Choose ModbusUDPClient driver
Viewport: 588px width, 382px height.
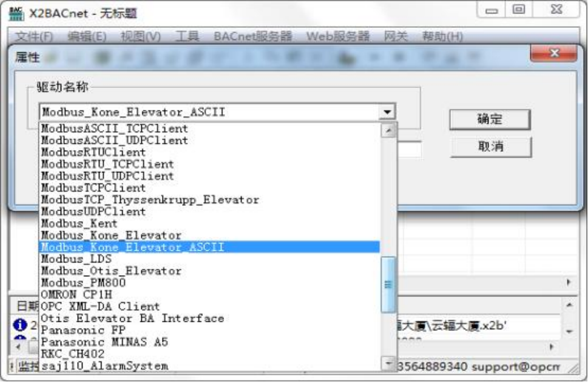(x=209, y=211)
